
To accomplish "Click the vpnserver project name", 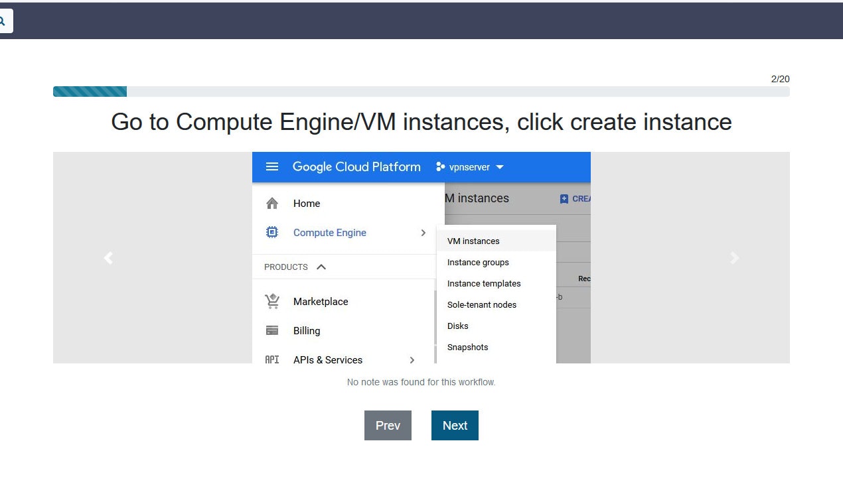I will [x=469, y=167].
